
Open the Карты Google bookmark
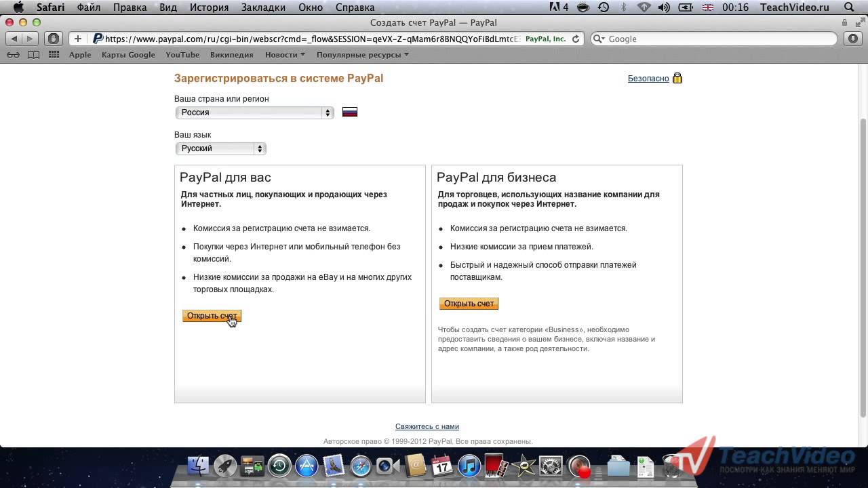[128, 55]
